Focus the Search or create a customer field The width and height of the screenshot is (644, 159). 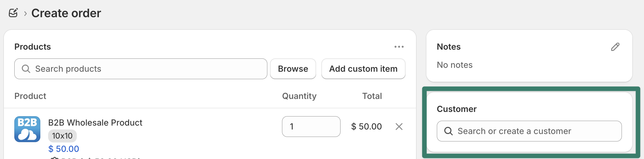[533, 131]
